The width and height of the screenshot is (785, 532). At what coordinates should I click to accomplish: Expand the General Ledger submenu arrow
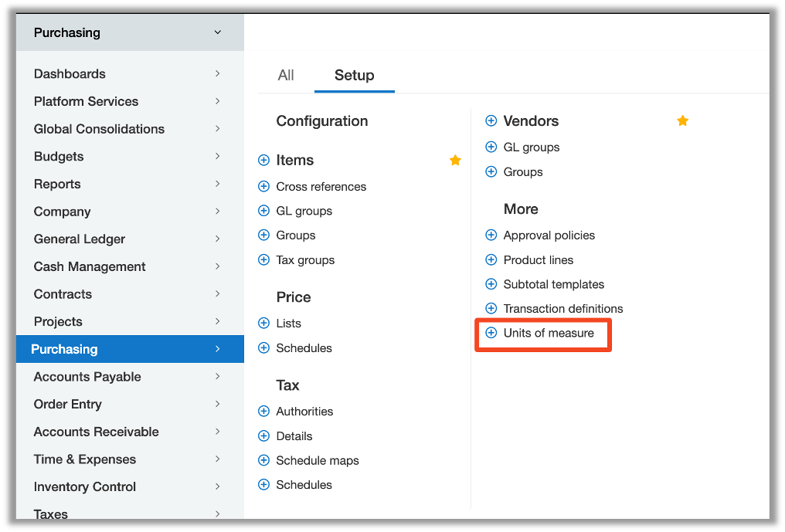[x=217, y=239]
